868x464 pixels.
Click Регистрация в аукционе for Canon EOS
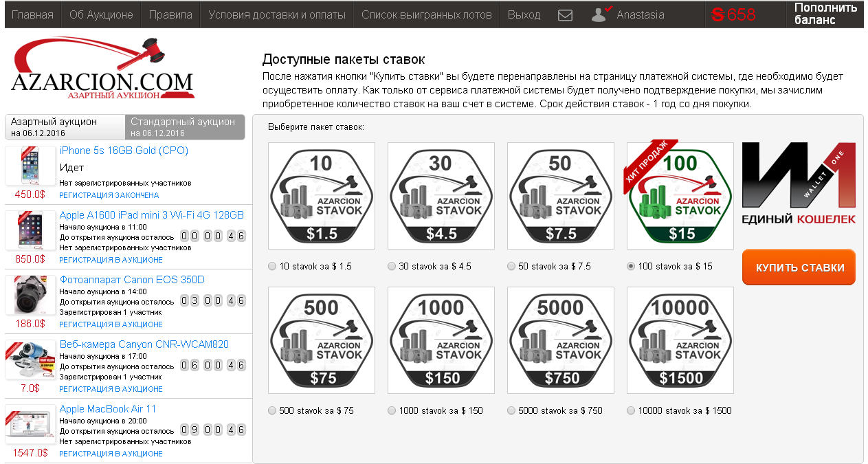coord(111,324)
